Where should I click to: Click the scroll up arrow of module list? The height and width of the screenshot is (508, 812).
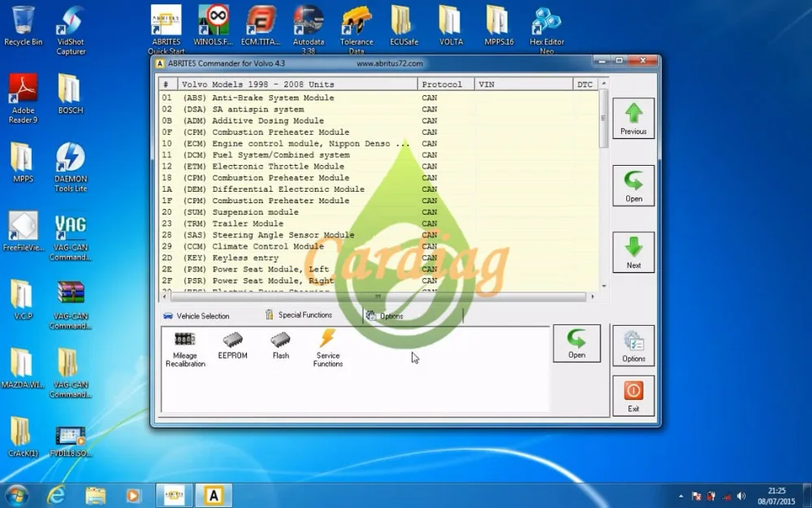[603, 83]
